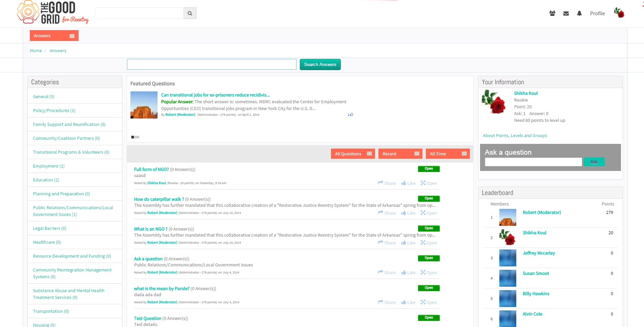Viewport: 644px width, 327px height.
Task: Select Resource Development and Funding (0) category
Action: (72, 256)
